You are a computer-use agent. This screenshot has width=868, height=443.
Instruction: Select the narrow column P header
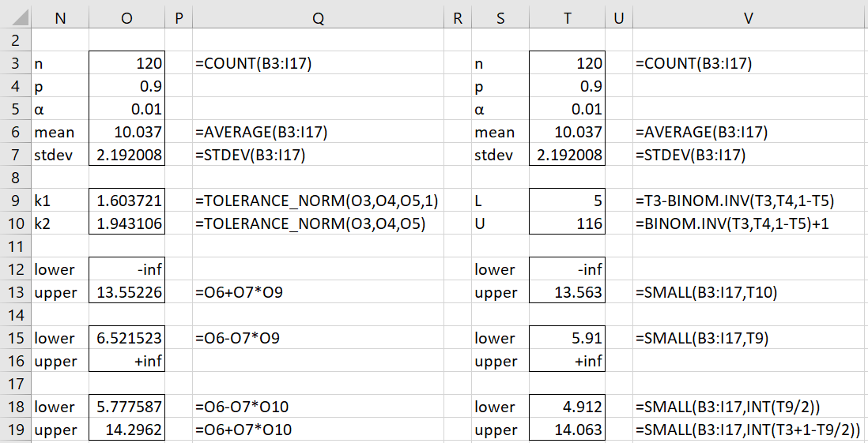(178, 19)
